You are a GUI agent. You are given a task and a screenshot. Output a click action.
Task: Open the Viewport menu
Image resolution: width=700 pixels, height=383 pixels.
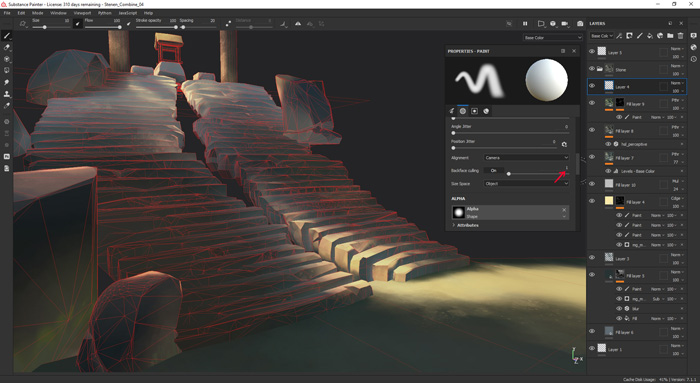pos(82,13)
